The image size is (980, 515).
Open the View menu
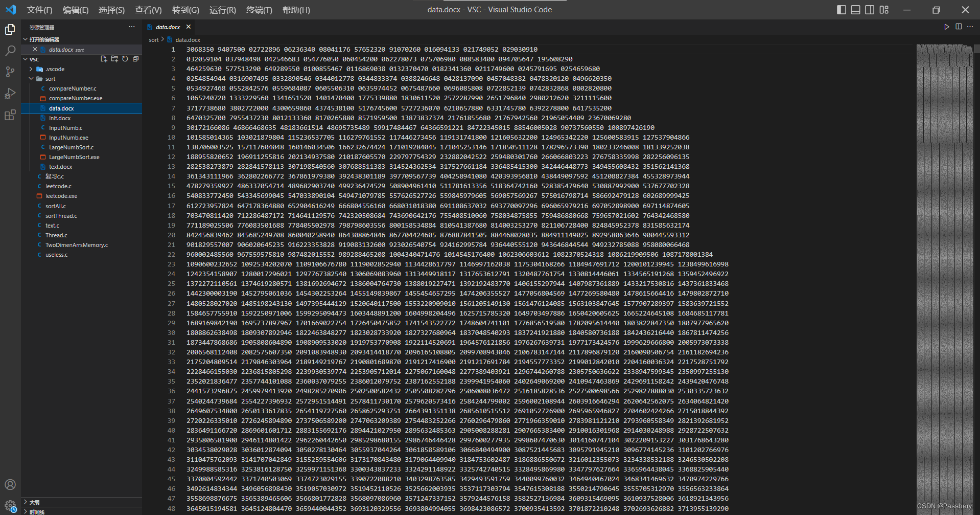pos(148,10)
